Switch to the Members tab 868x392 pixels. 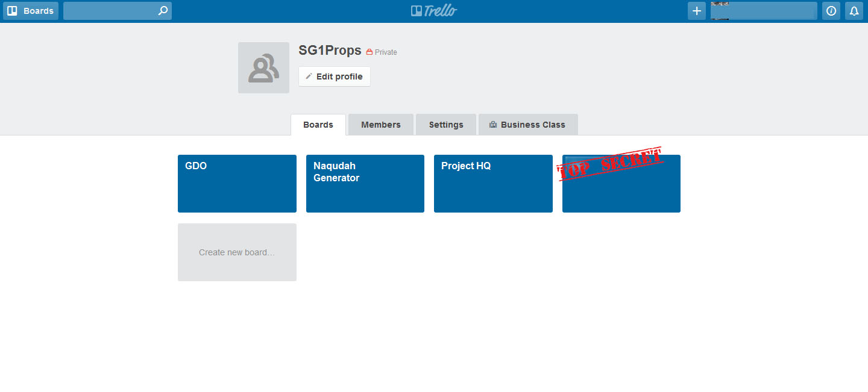point(380,124)
